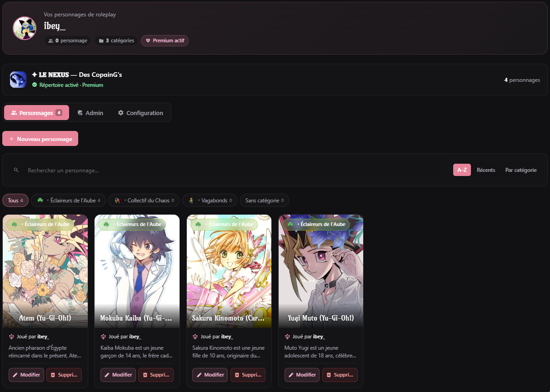Click Supprimer on the Sakura Kinomoto card

(248, 375)
